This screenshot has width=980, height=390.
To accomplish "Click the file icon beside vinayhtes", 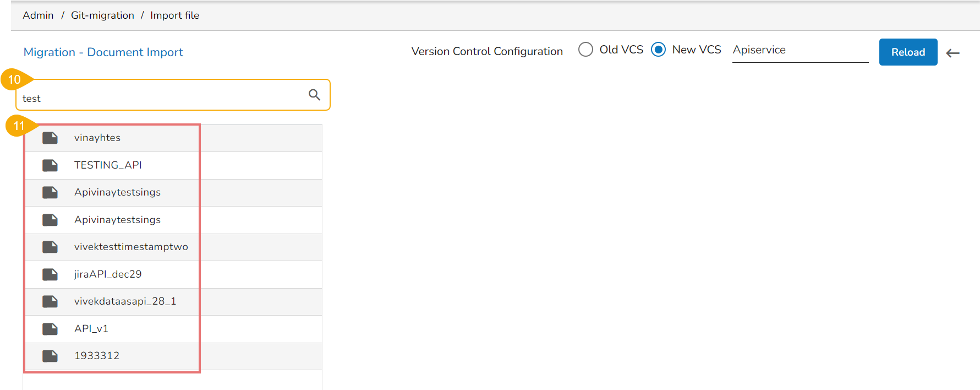I will pyautogui.click(x=50, y=138).
